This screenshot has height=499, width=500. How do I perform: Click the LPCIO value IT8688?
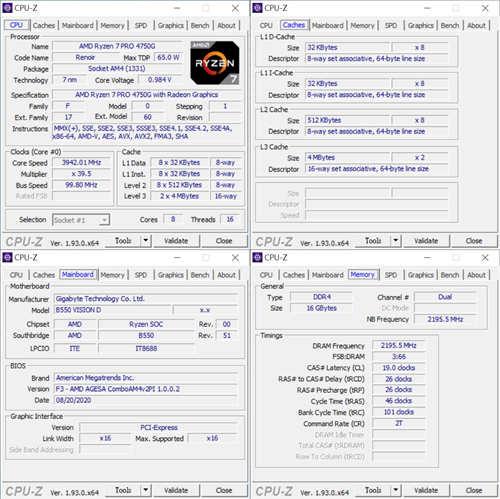click(146, 349)
